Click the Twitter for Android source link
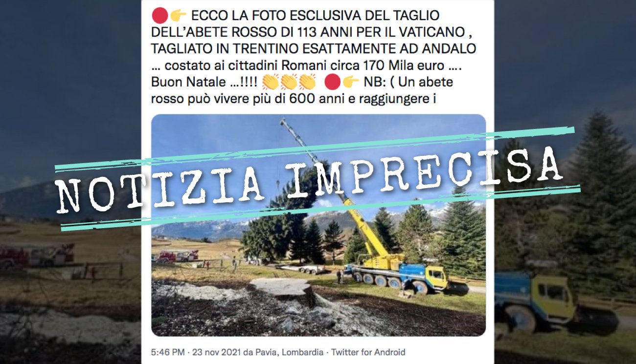The width and height of the screenshot is (636, 364). click(x=369, y=352)
